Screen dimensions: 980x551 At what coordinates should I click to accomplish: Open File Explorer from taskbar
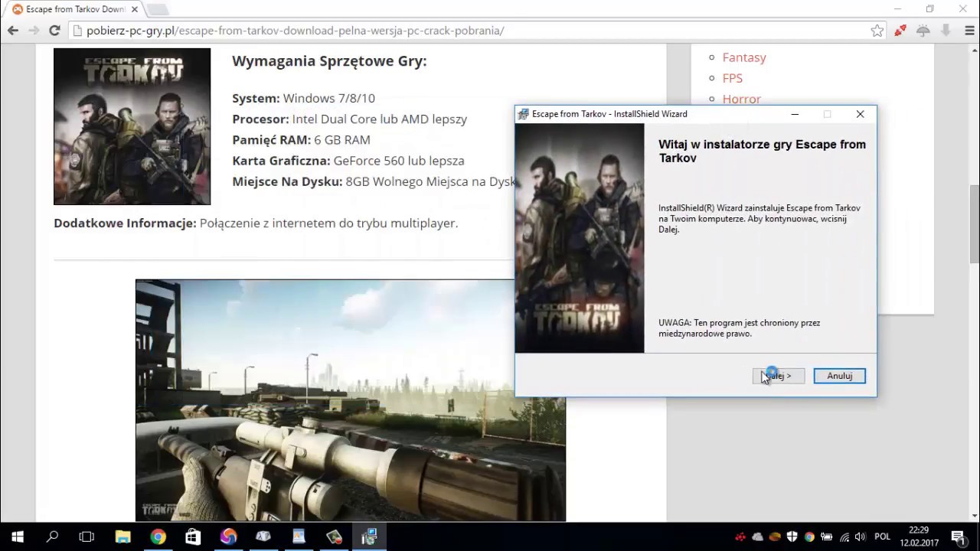[122, 536]
